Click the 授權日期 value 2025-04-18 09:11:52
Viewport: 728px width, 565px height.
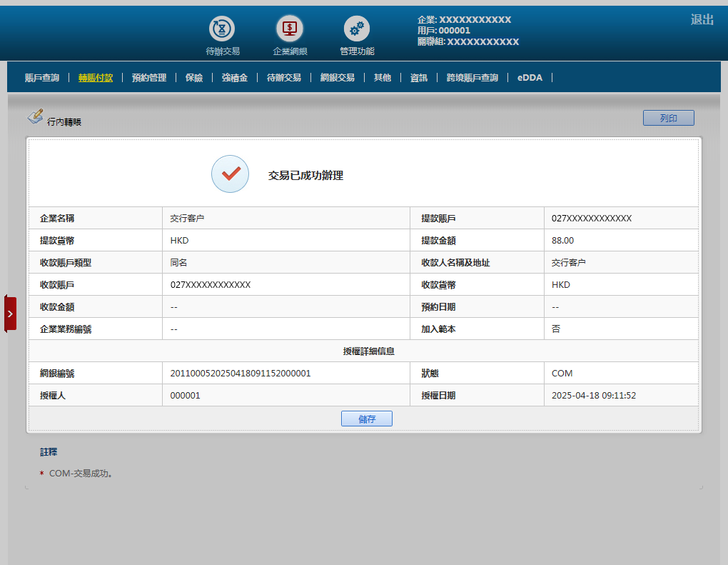[594, 396]
